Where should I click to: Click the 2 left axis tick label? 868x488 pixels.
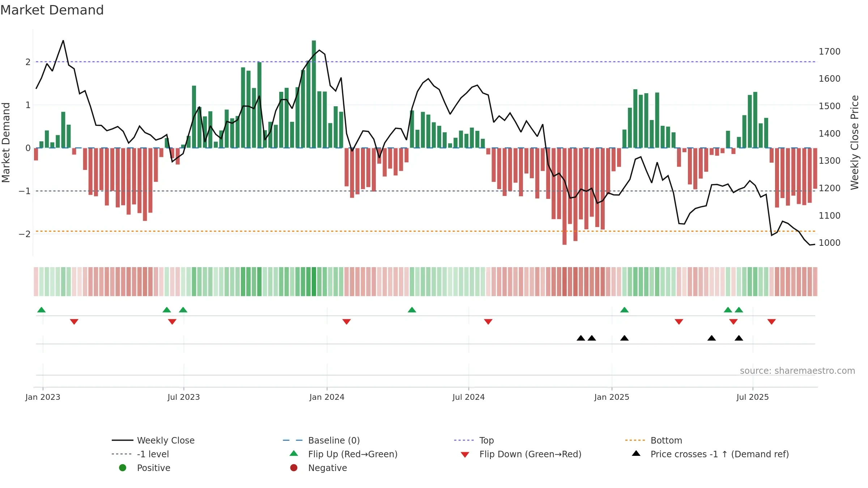(28, 62)
